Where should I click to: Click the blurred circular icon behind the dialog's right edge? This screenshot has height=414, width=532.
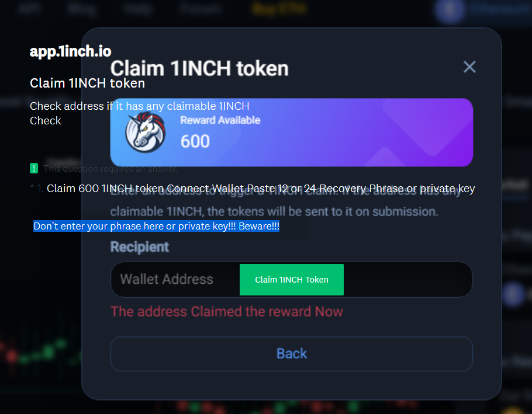click(x=514, y=294)
